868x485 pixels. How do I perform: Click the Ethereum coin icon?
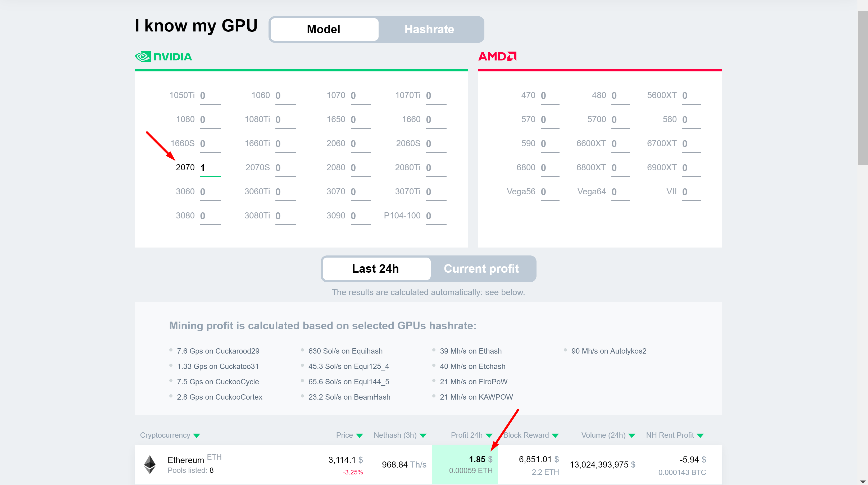tap(150, 464)
